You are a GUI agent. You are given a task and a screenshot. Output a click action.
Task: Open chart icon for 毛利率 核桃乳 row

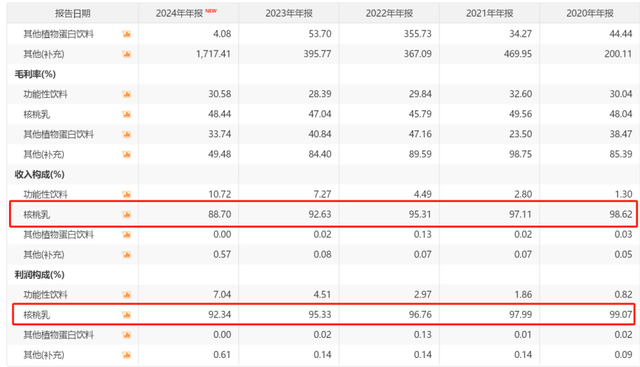pyautogui.click(x=127, y=114)
